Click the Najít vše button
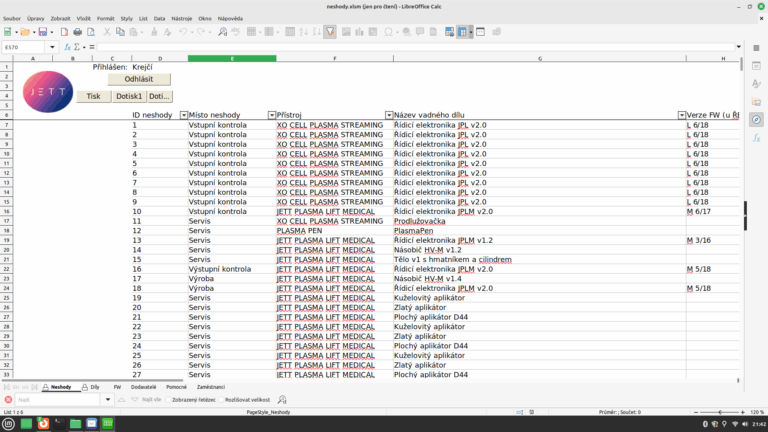The height and width of the screenshot is (432, 768). (151, 400)
